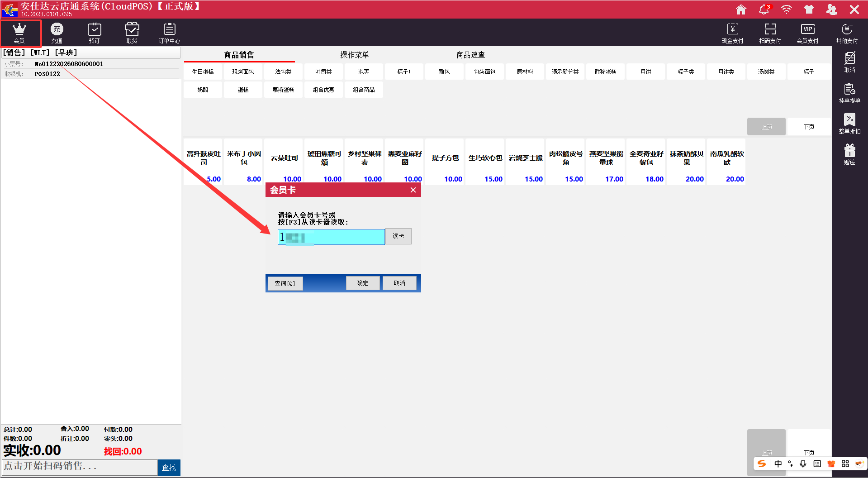Select the 吐司类 category
The width and height of the screenshot is (868, 478).
(323, 72)
